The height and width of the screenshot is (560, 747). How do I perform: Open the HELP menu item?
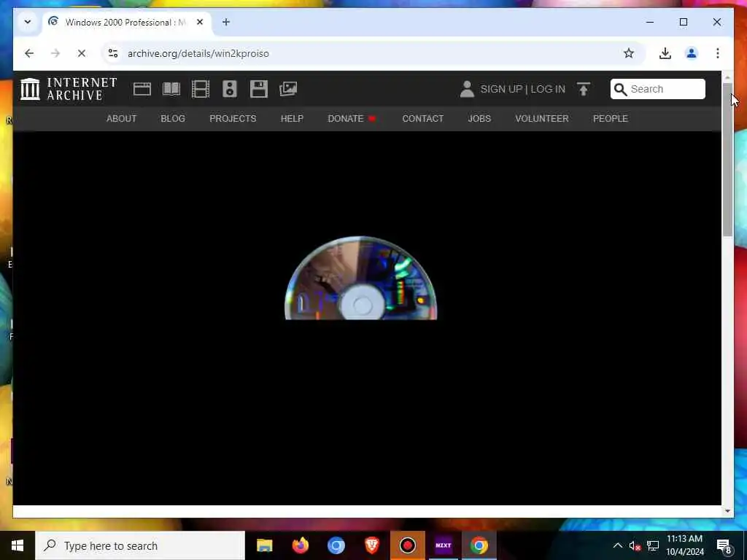point(292,119)
